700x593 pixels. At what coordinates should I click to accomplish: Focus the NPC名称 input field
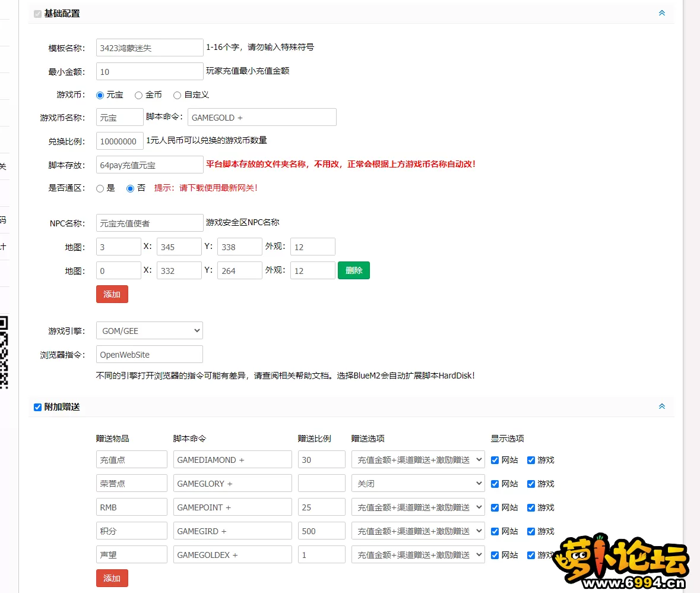click(x=150, y=223)
